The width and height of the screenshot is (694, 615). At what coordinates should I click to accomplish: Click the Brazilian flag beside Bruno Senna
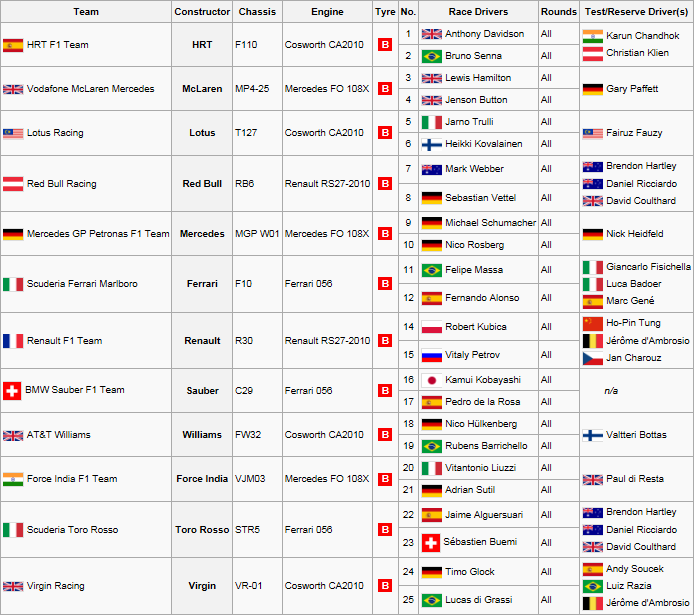(432, 56)
